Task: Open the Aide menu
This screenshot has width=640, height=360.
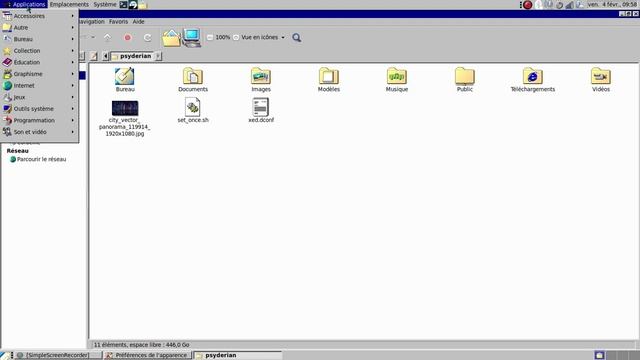Action: pos(138,22)
